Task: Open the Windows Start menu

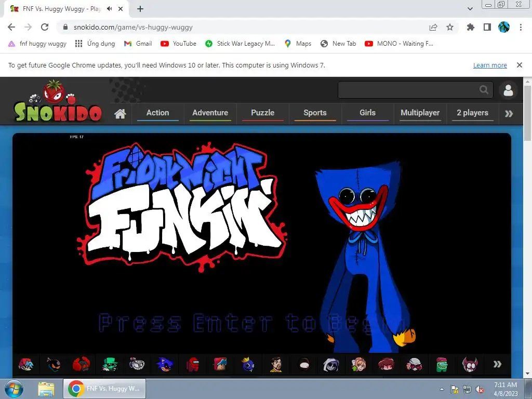Action: pos(14,389)
